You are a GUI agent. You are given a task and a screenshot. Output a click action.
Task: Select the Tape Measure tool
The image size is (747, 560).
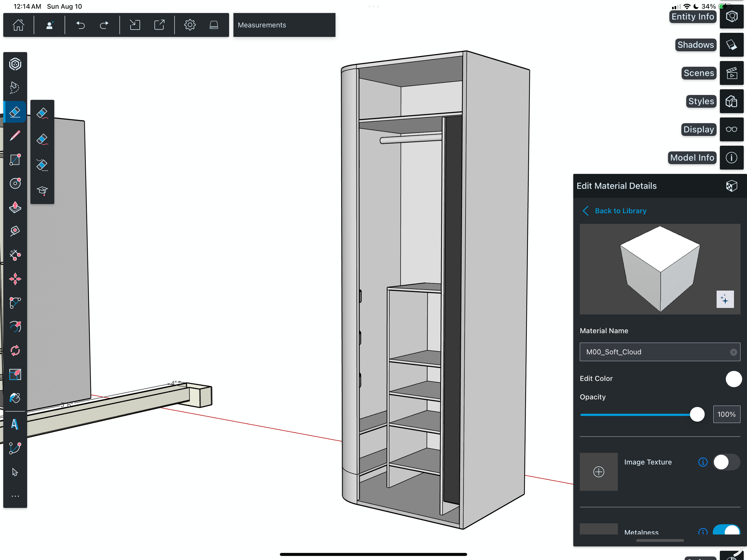[15, 231]
